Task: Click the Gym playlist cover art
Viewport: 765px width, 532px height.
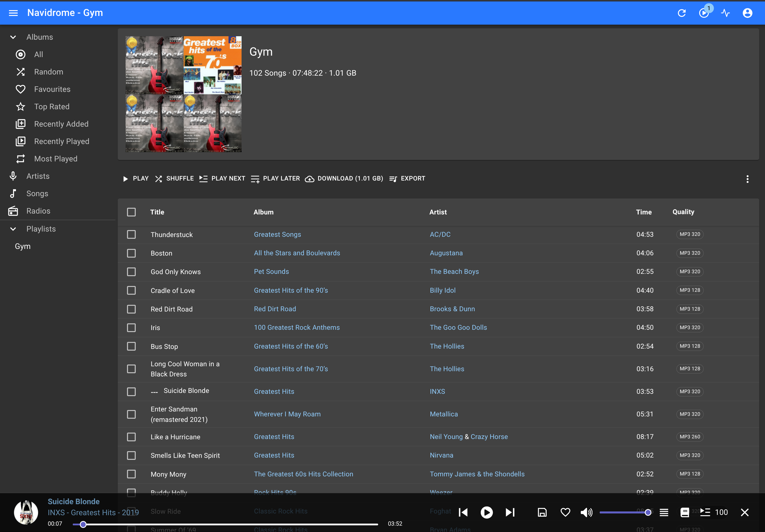Action: coord(183,94)
